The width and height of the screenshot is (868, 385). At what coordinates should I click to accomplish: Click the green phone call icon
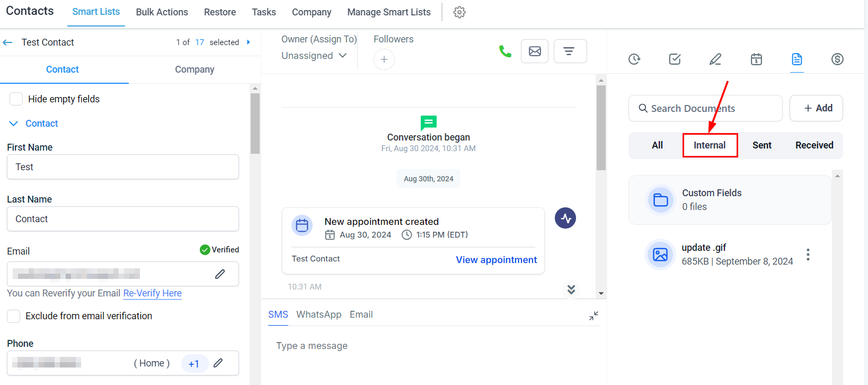coord(505,51)
